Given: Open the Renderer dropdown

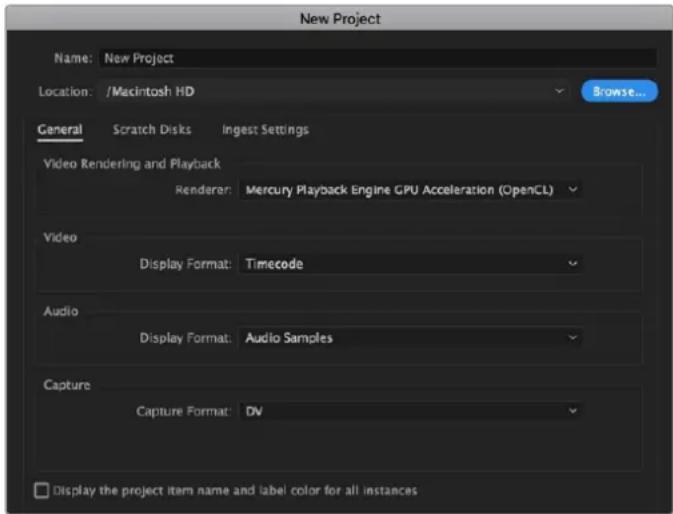Looking at the screenshot, I should (x=411, y=190).
